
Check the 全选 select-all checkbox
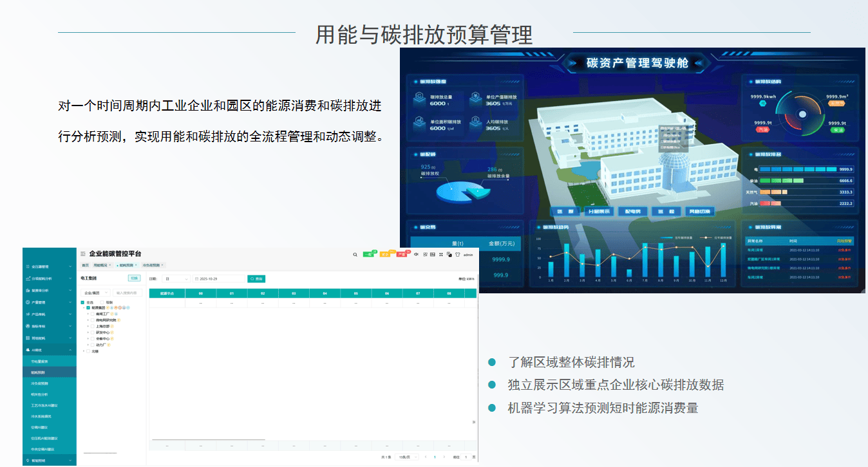[82, 302]
